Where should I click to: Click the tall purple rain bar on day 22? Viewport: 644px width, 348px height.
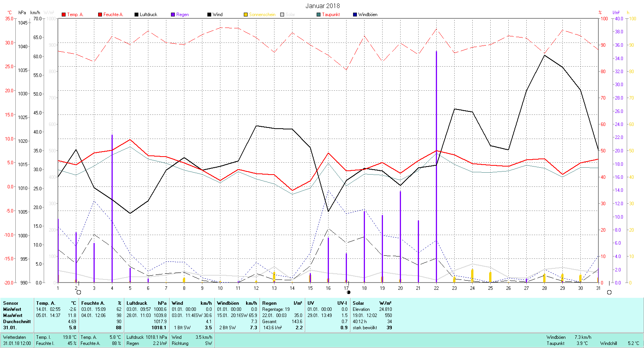point(436,167)
